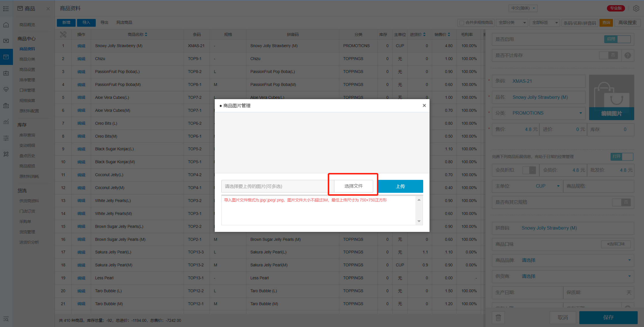Open 库存查询 in the sidebar menu
Image resolution: width=644 pixels, height=327 pixels.
tap(27, 135)
